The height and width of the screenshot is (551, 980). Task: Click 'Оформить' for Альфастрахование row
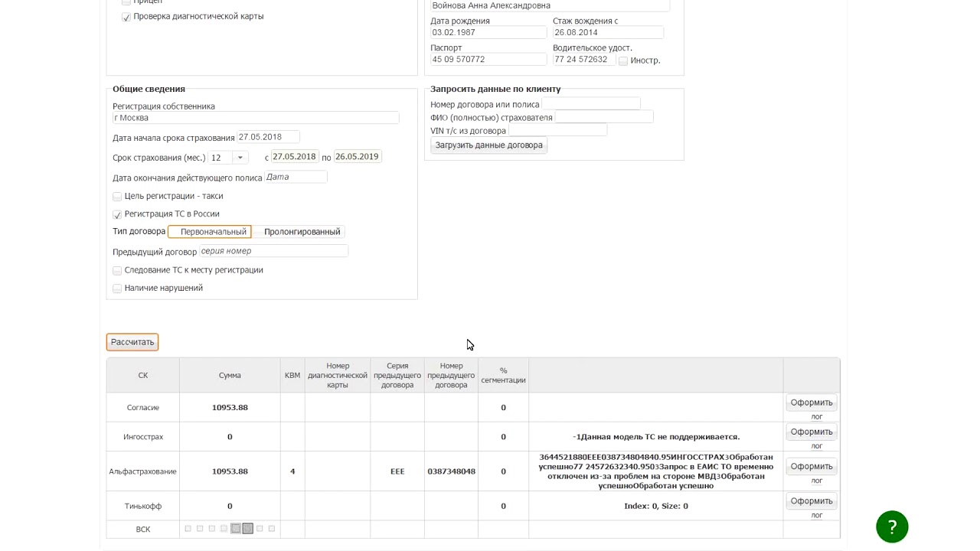(811, 466)
